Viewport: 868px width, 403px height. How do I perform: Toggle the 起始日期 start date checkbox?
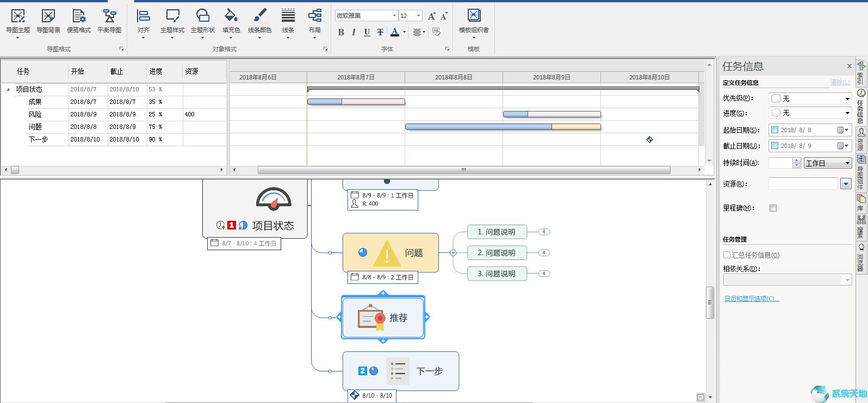tap(775, 130)
